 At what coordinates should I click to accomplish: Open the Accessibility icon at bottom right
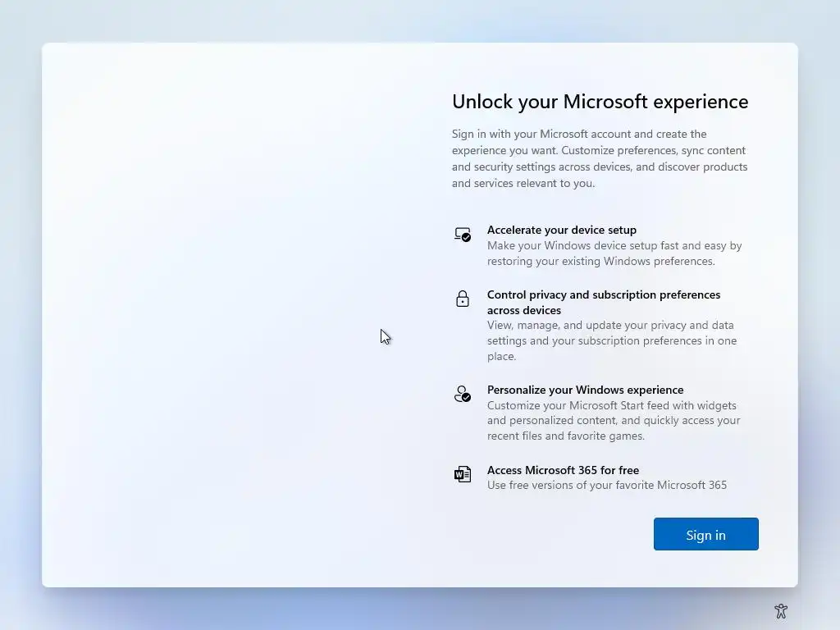coord(781,611)
